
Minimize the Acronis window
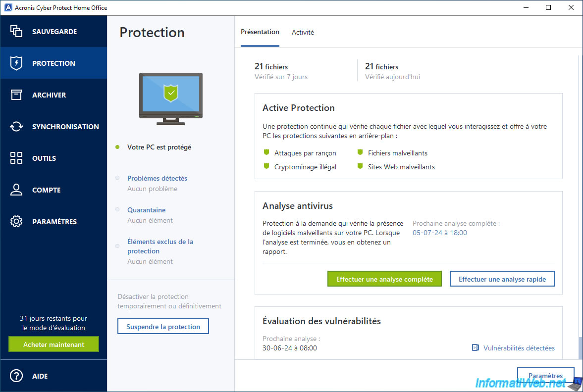(x=526, y=7)
